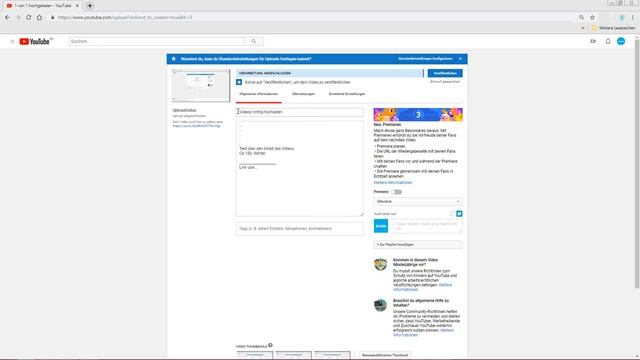The image size is (640, 360).
Task: Select the second suggested video thumbnail
Action: (x=293, y=356)
